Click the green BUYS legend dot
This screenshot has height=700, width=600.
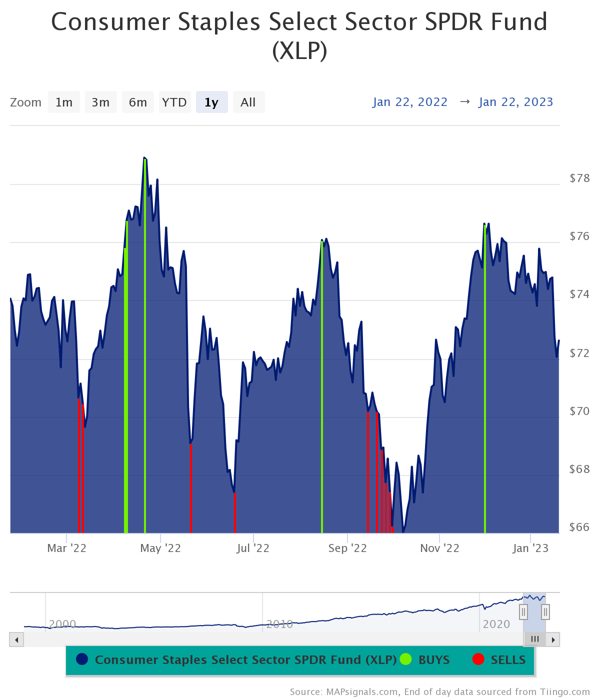406,659
